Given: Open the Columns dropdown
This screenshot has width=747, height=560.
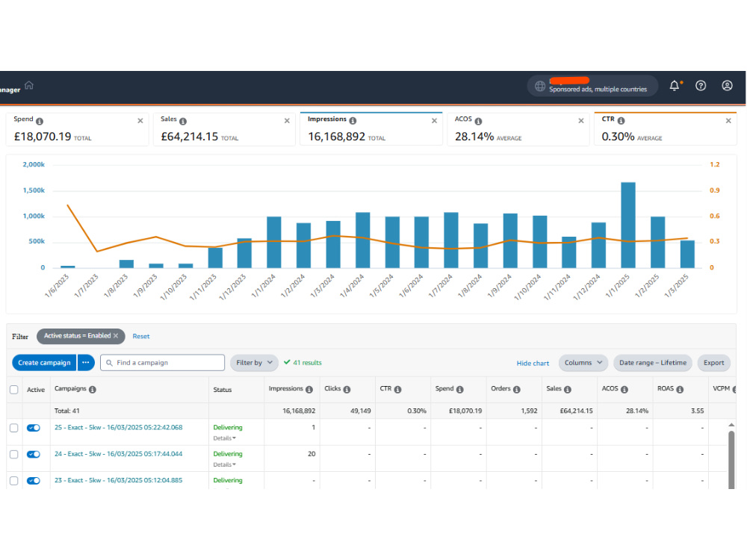Looking at the screenshot, I should pos(583,362).
